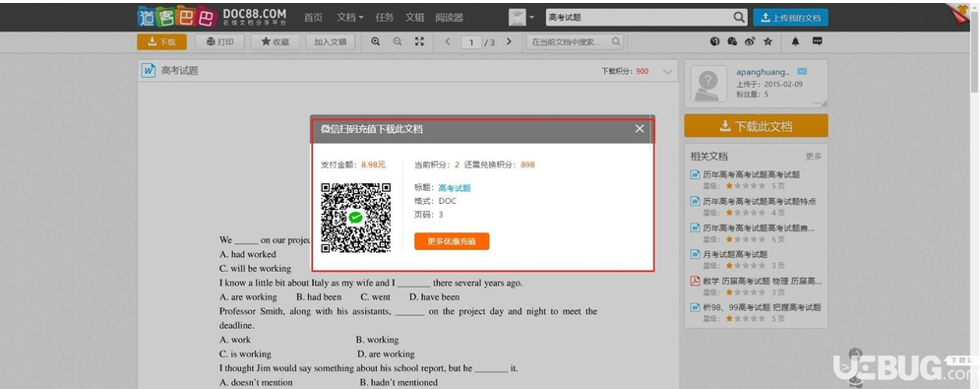Viewport: 980px width, 389px height.
Task: Open the 文辑 menu item
Action: [x=414, y=18]
